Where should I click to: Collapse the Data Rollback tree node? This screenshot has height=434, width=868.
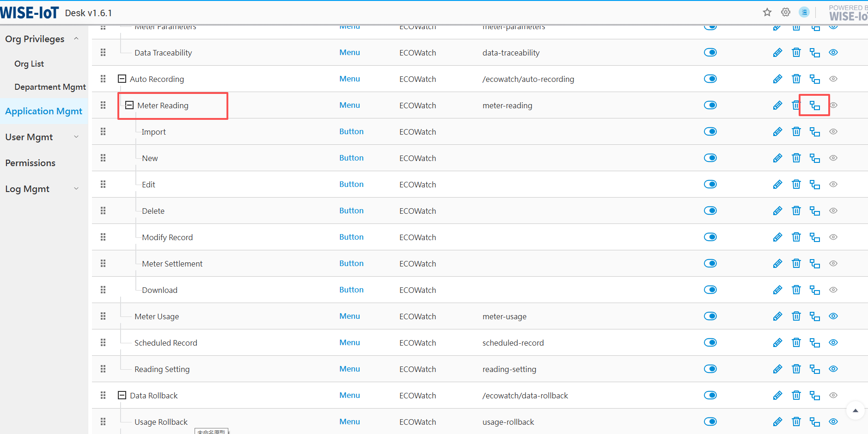pos(122,396)
